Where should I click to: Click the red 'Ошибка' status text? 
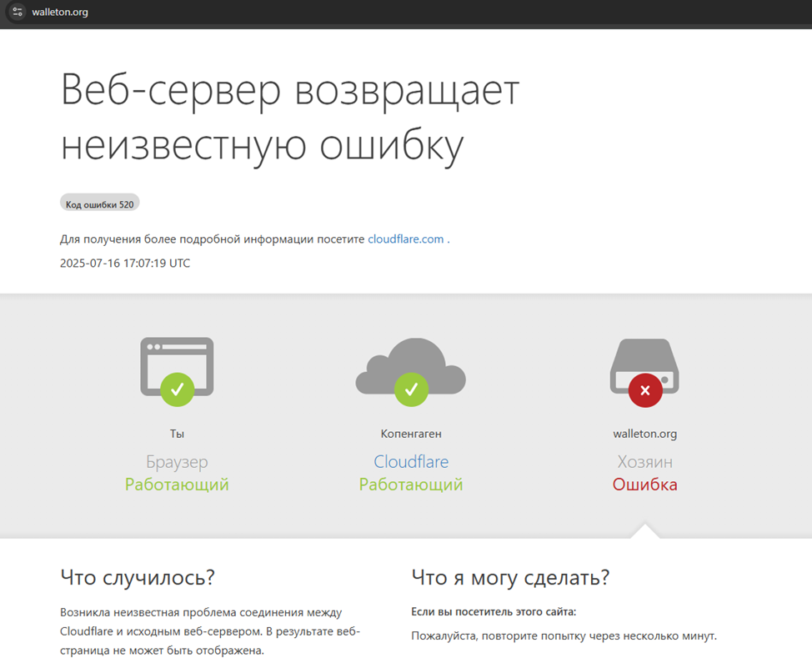644,485
